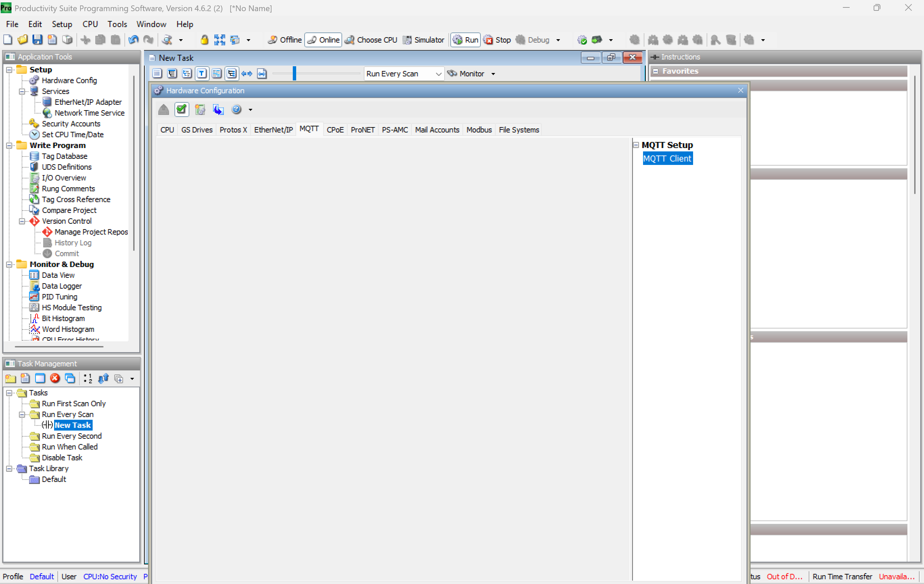Toggle CPU Run mode

click(x=465, y=40)
